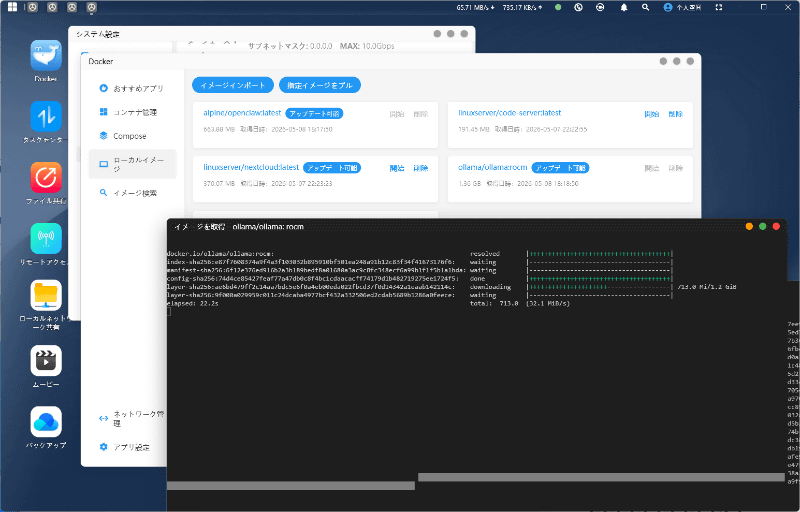Open the linuxserver/nextcloud:latest image link
The height and width of the screenshot is (512, 800).
(251, 167)
